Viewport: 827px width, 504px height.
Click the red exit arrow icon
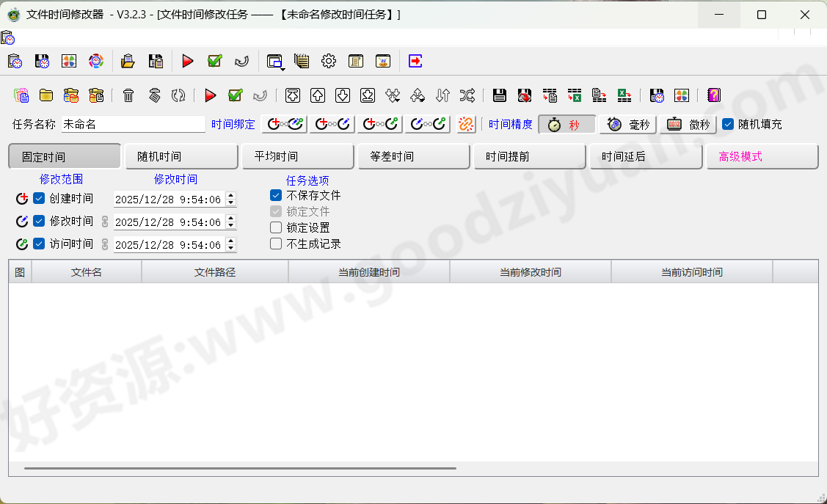(x=415, y=61)
